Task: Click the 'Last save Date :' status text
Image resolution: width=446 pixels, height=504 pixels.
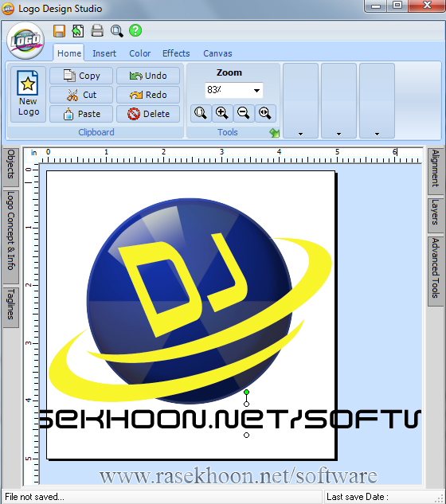Action: pyautogui.click(x=358, y=497)
